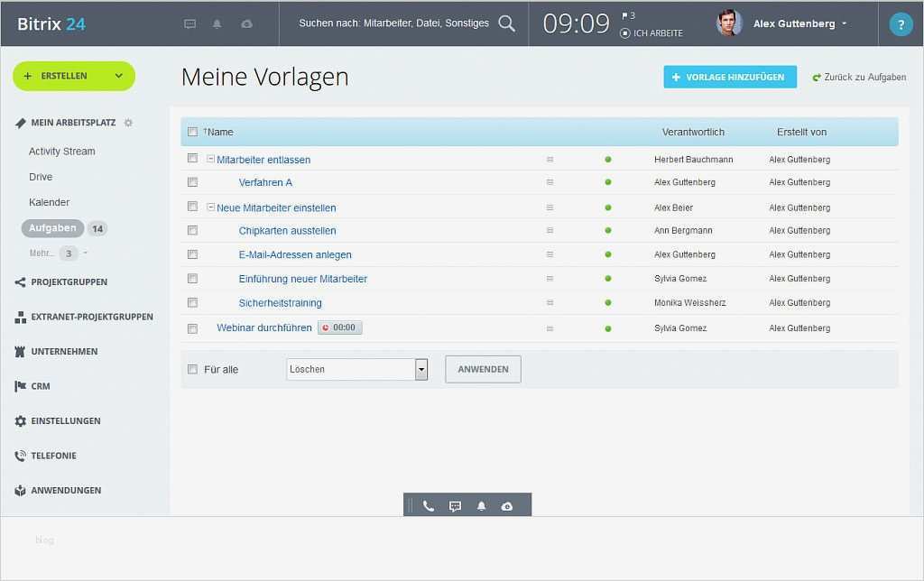Viewport: 924px width, 581px height.
Task: Open the Webinar durchführen template
Action: click(x=264, y=327)
